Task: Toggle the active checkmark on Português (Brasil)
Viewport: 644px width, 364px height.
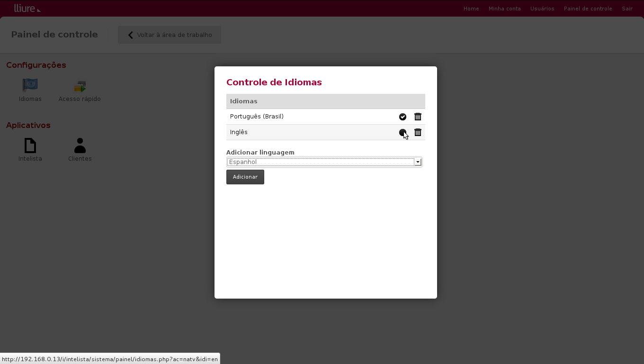Action: (x=402, y=117)
